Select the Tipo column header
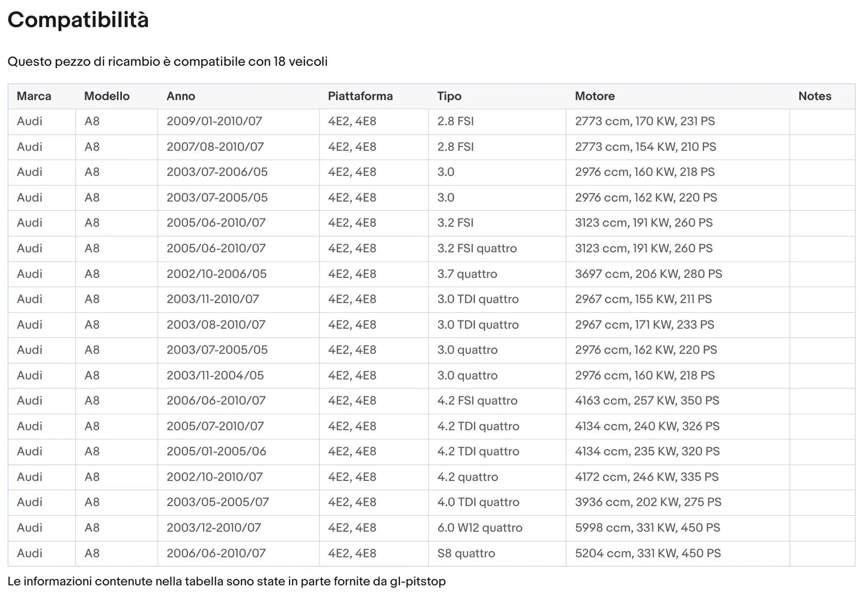 pos(449,96)
